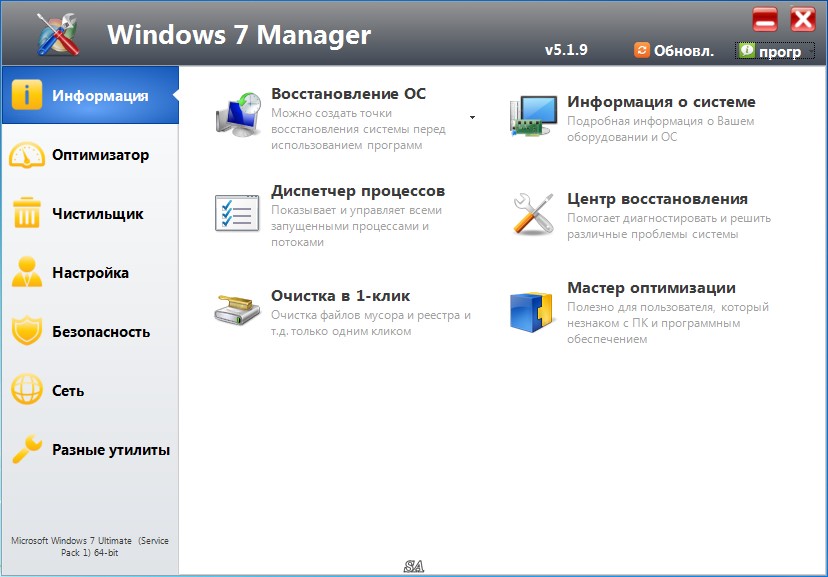Click the Восстановление ОС computer-clock icon
The height and width of the screenshot is (577, 828).
[x=239, y=115]
